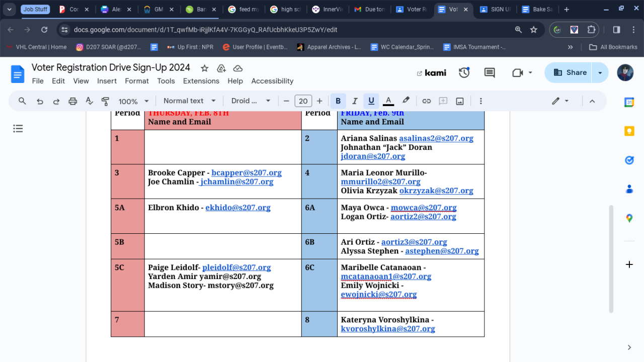
Task: Open bcapper@s207.org email link
Action: 246,173
